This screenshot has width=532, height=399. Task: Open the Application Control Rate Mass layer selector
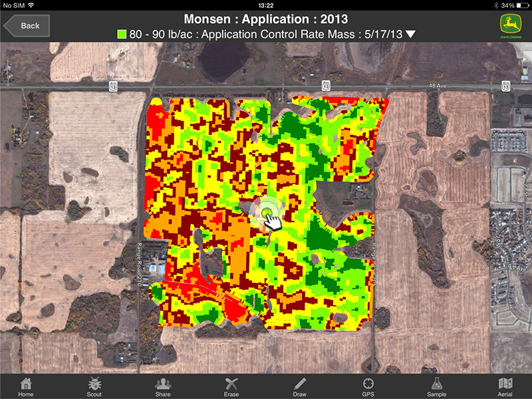pos(266,34)
